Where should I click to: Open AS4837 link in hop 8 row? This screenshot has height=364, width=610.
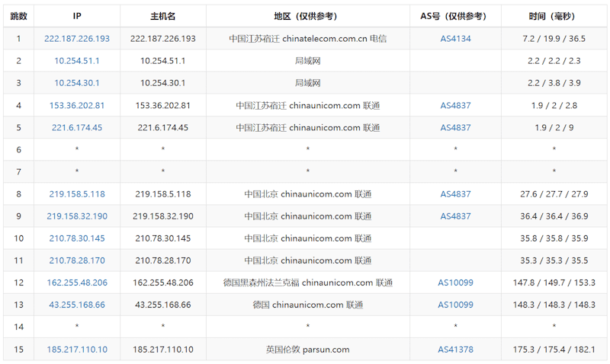[x=455, y=194]
